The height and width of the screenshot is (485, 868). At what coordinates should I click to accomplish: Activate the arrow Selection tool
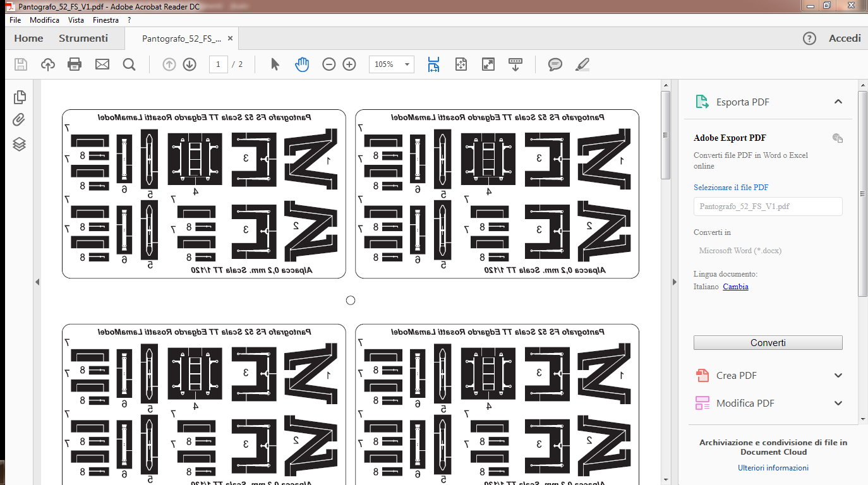tap(275, 64)
